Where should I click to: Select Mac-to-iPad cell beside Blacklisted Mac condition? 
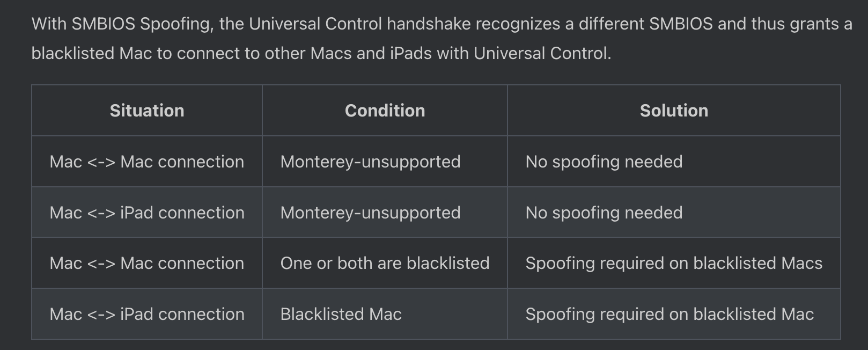146,314
